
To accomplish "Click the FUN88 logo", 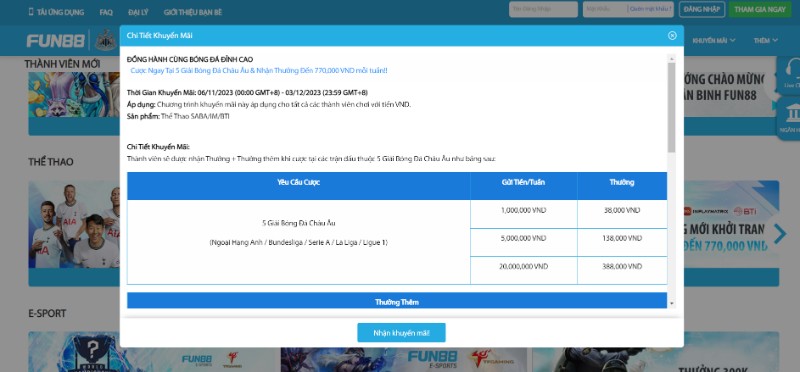I will tap(56, 41).
